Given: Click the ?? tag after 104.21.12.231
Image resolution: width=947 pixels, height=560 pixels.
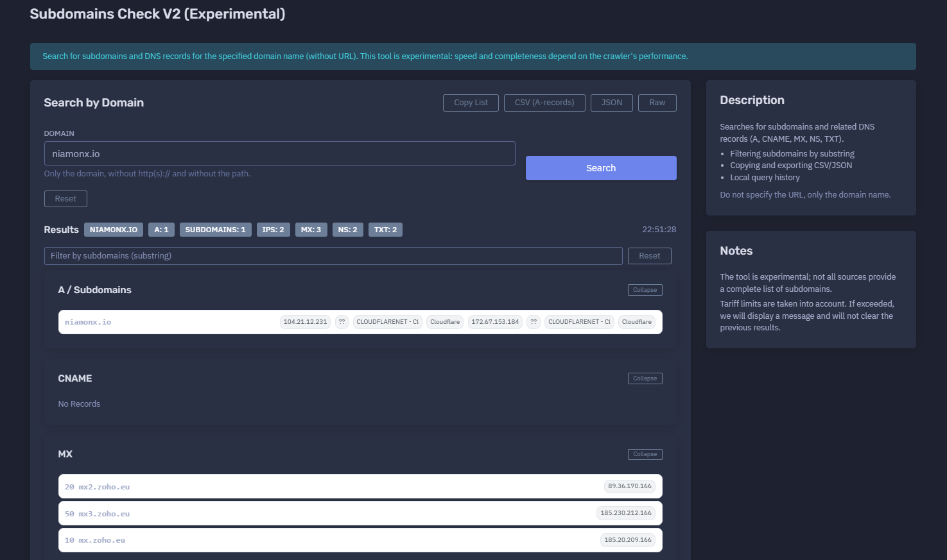Looking at the screenshot, I should pyautogui.click(x=342, y=322).
